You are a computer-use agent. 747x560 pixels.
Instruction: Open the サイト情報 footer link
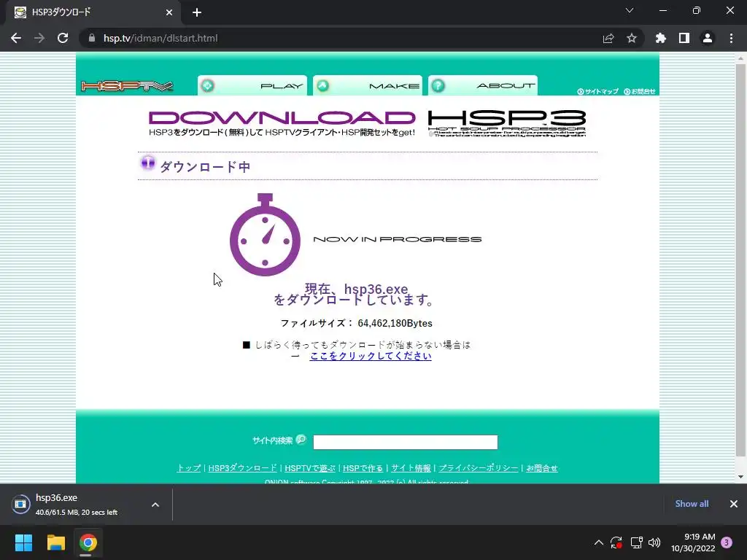(411, 468)
